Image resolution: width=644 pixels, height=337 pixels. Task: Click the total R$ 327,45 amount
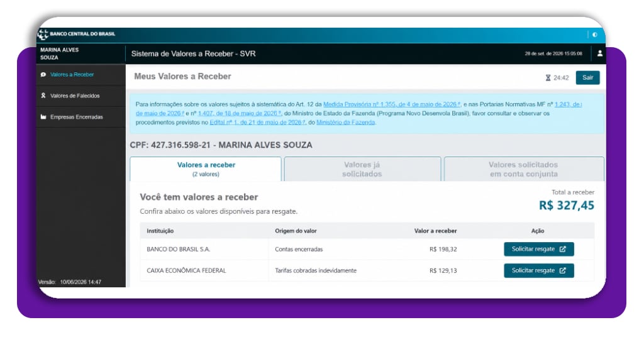point(567,205)
